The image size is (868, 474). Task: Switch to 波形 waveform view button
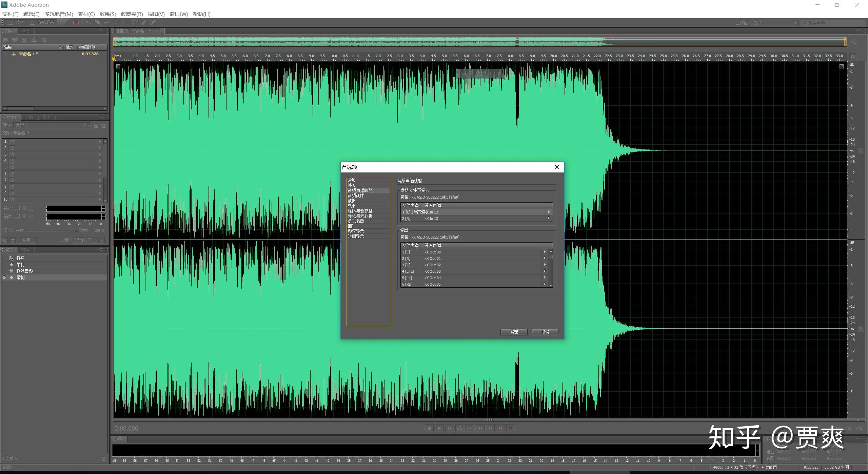pos(15,22)
